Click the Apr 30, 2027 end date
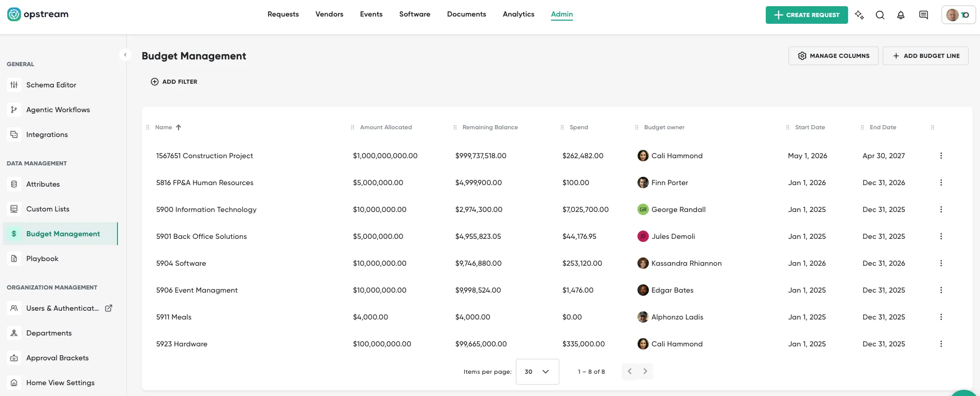The image size is (980, 396). 884,156
